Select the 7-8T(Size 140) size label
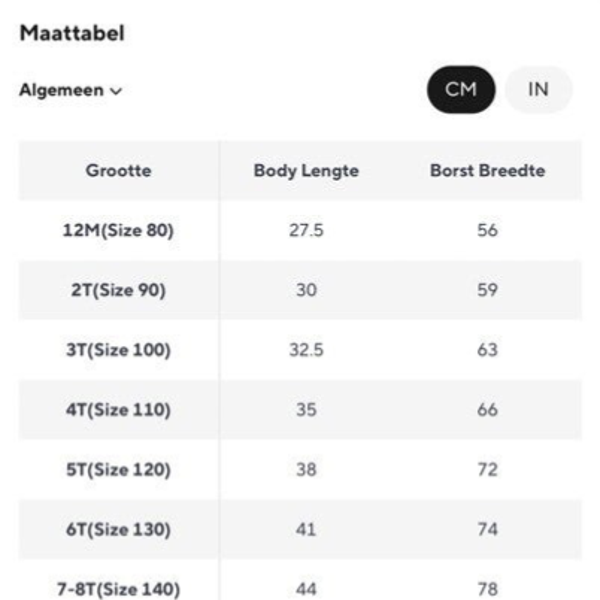Viewport: 600px width, 600px height. click(x=118, y=588)
